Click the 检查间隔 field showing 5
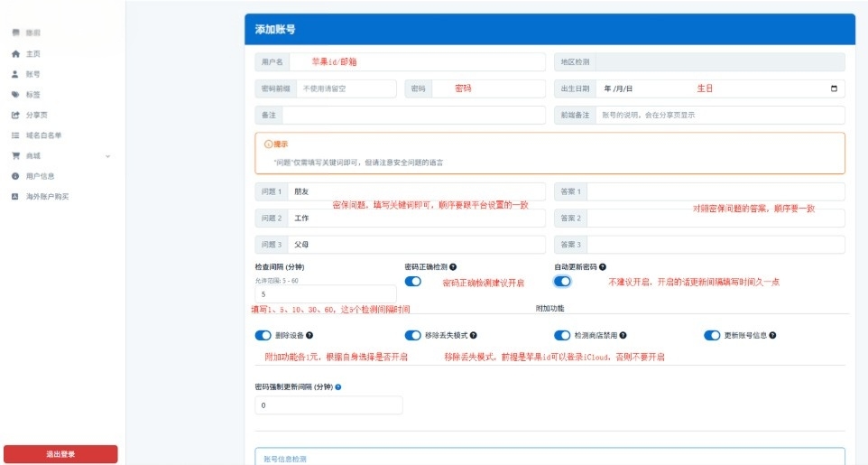The image size is (868, 465). [326, 294]
